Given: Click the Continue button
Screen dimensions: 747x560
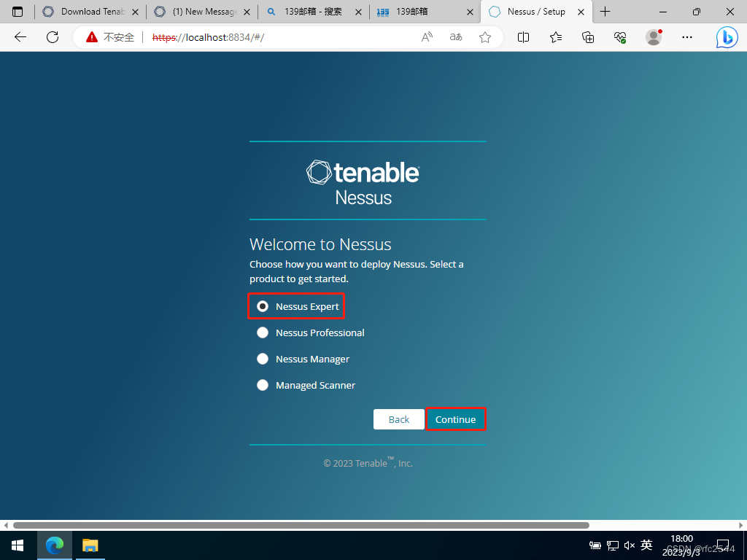Looking at the screenshot, I should click(x=455, y=419).
